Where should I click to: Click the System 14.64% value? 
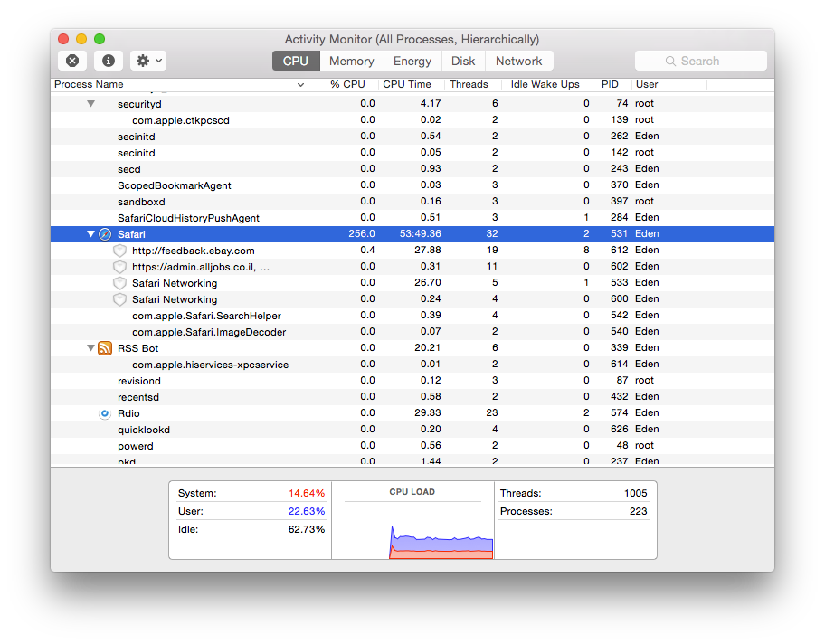(307, 494)
